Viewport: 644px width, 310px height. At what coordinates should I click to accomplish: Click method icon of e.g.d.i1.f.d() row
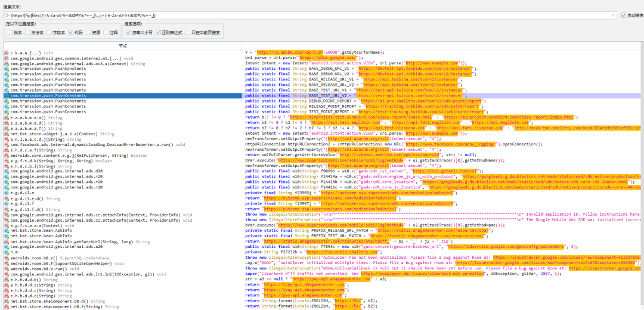pos(6,209)
